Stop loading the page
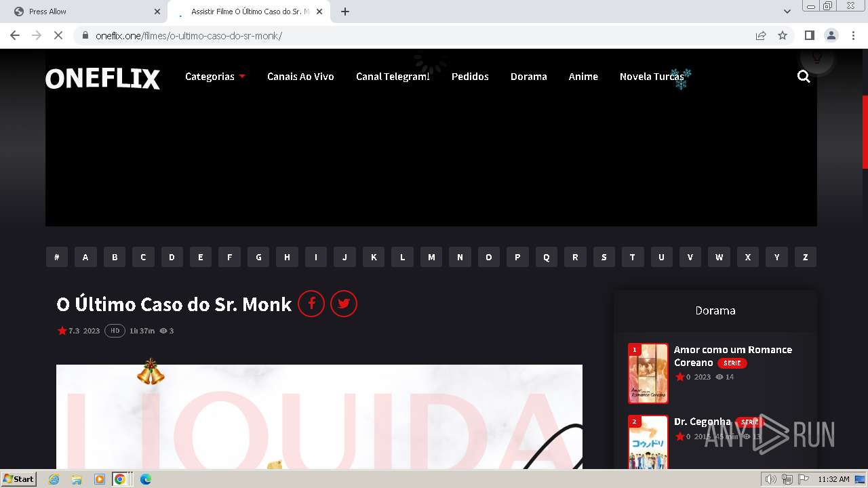This screenshot has height=488, width=868. click(x=58, y=35)
